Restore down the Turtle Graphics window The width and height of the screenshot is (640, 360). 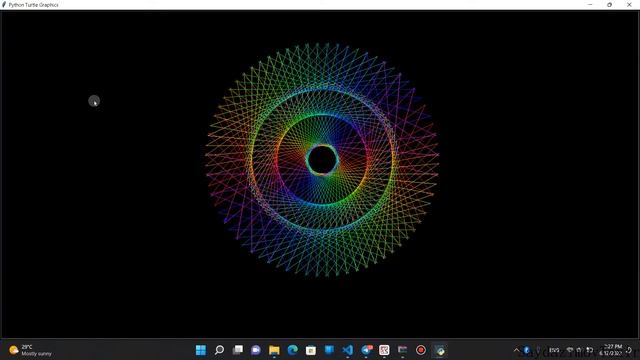point(609,4)
